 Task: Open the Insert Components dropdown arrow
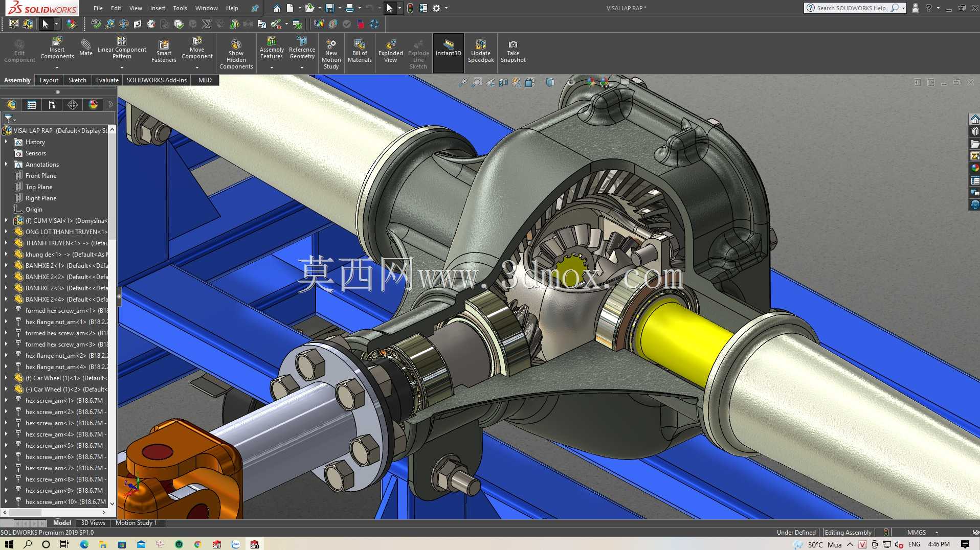(57, 67)
